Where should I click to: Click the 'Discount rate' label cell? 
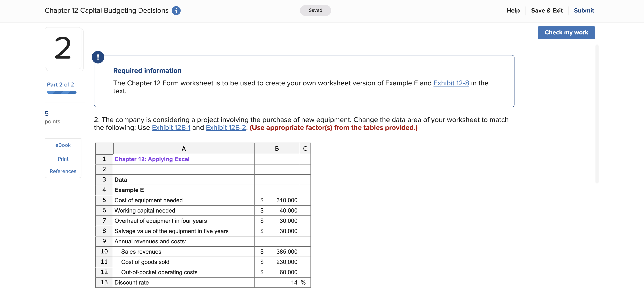[184, 282]
